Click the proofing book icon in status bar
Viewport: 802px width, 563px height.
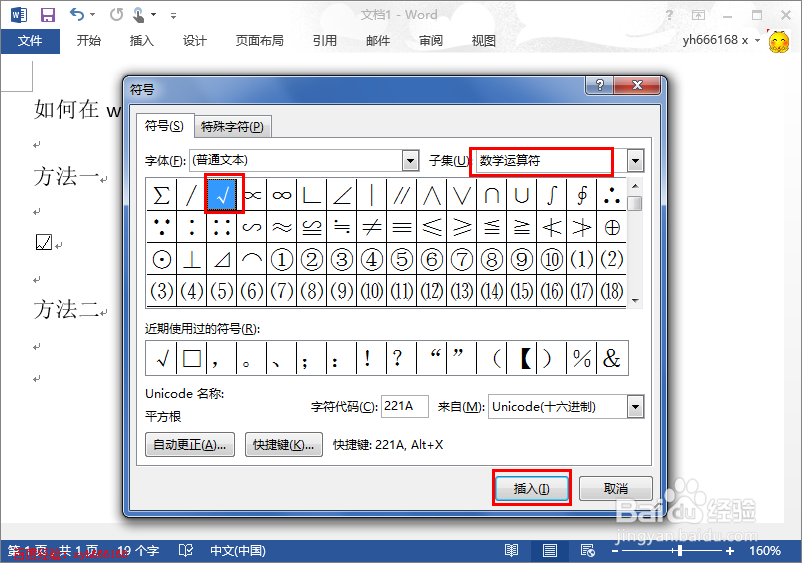point(186,551)
